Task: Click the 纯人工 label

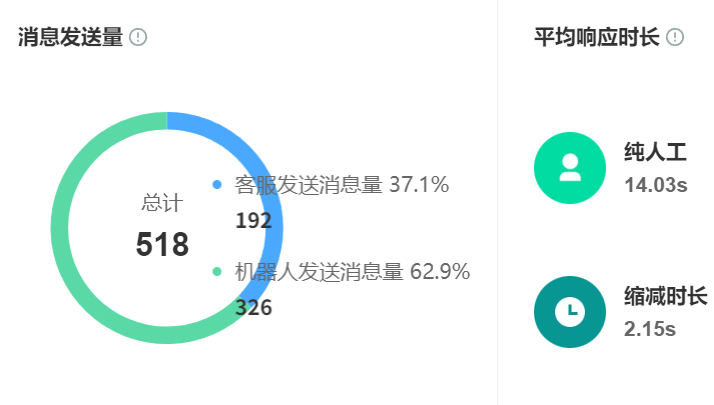Action: click(655, 153)
